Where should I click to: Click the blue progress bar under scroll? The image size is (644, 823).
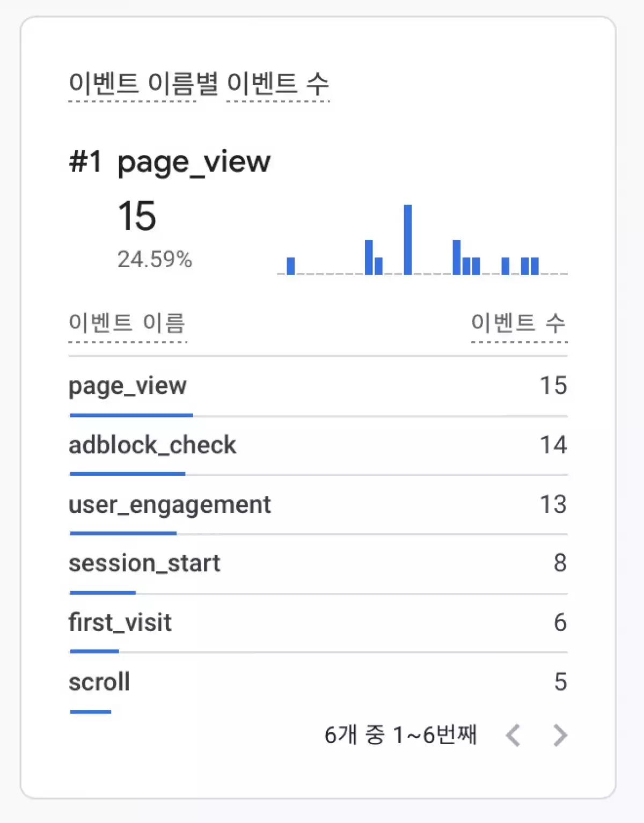click(91, 712)
